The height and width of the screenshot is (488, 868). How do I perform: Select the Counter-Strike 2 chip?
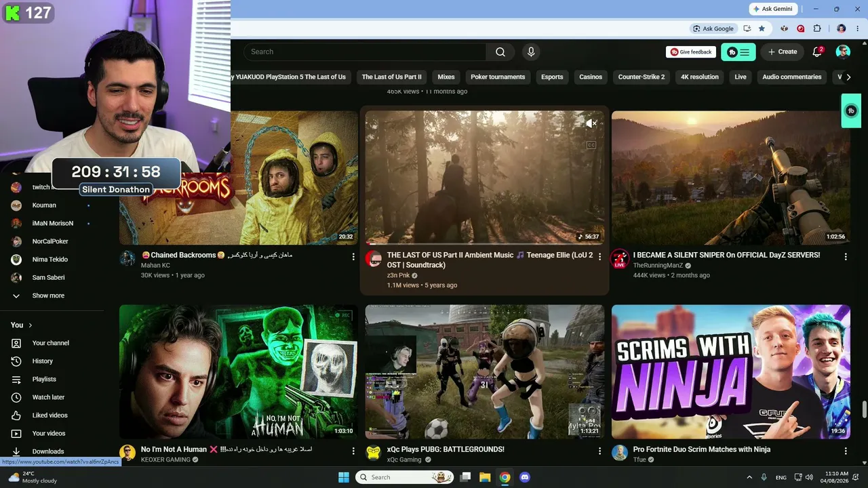[x=642, y=77]
